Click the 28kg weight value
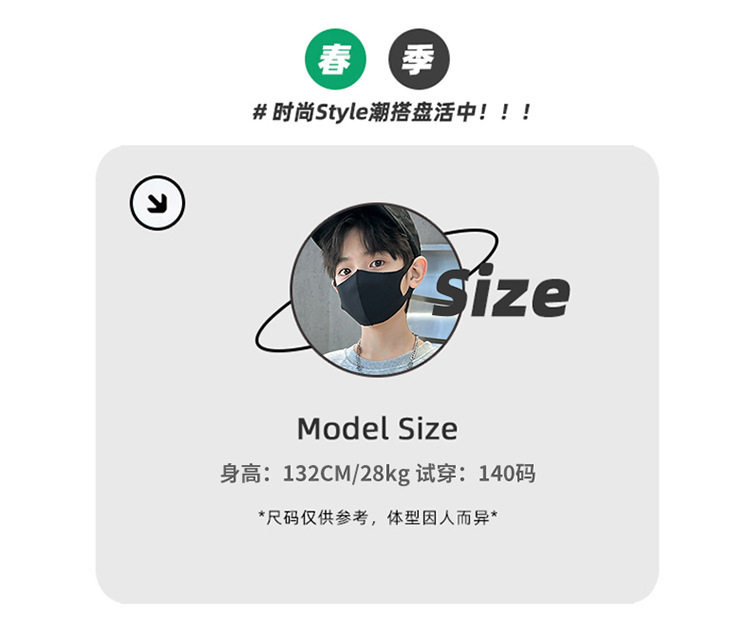 (x=385, y=474)
